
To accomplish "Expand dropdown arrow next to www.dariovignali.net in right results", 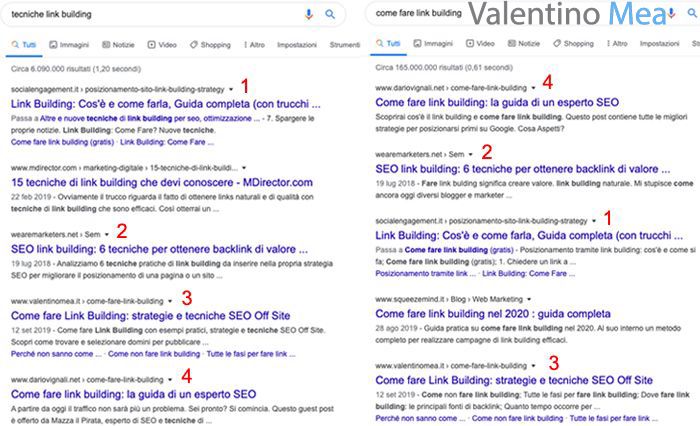I will pos(533,88).
